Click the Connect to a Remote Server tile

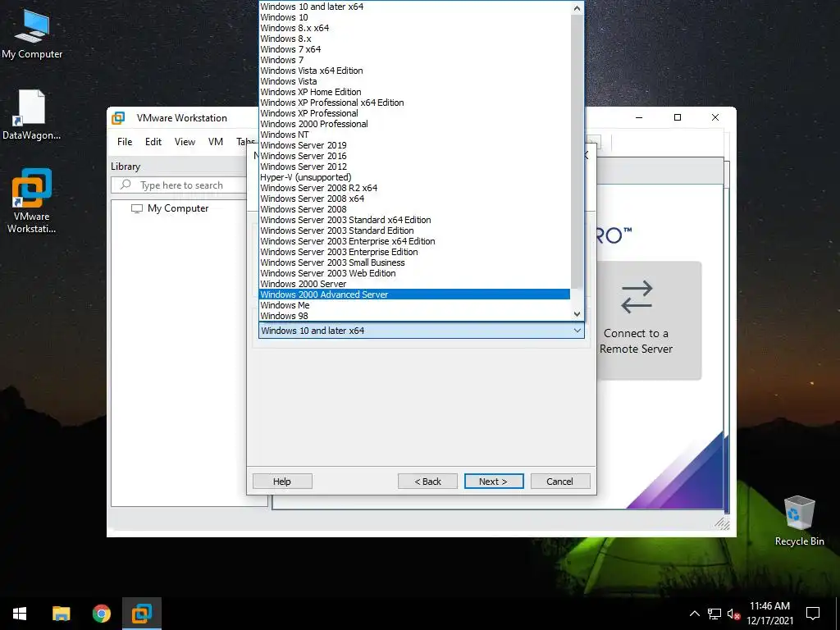pyautogui.click(x=649, y=321)
